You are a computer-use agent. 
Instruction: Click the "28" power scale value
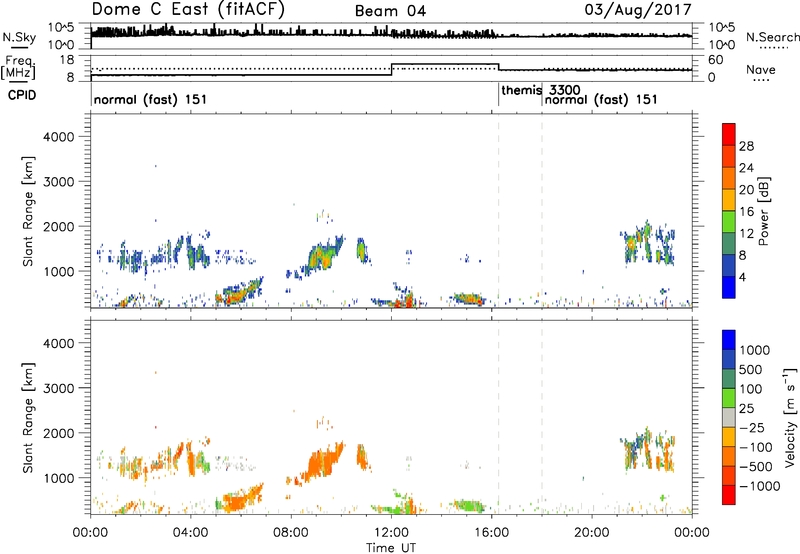[746, 146]
